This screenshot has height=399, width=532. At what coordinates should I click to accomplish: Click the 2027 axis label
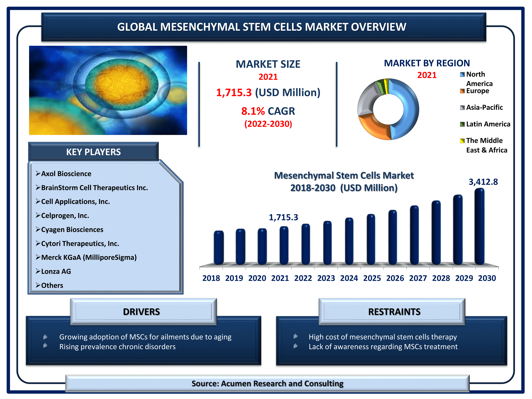click(418, 278)
